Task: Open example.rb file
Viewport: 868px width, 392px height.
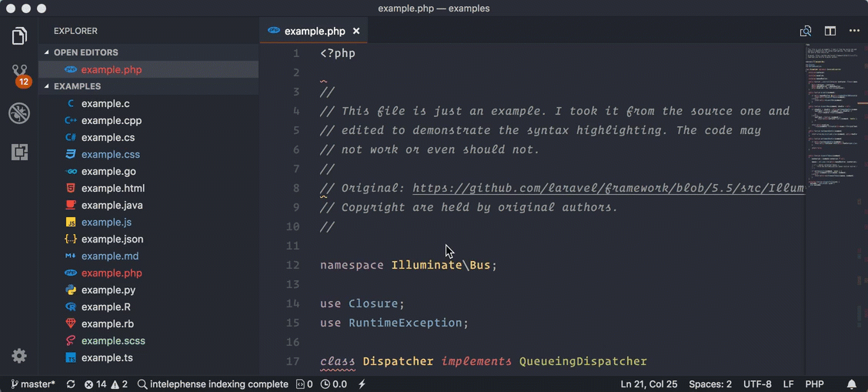Action: tap(149, 324)
